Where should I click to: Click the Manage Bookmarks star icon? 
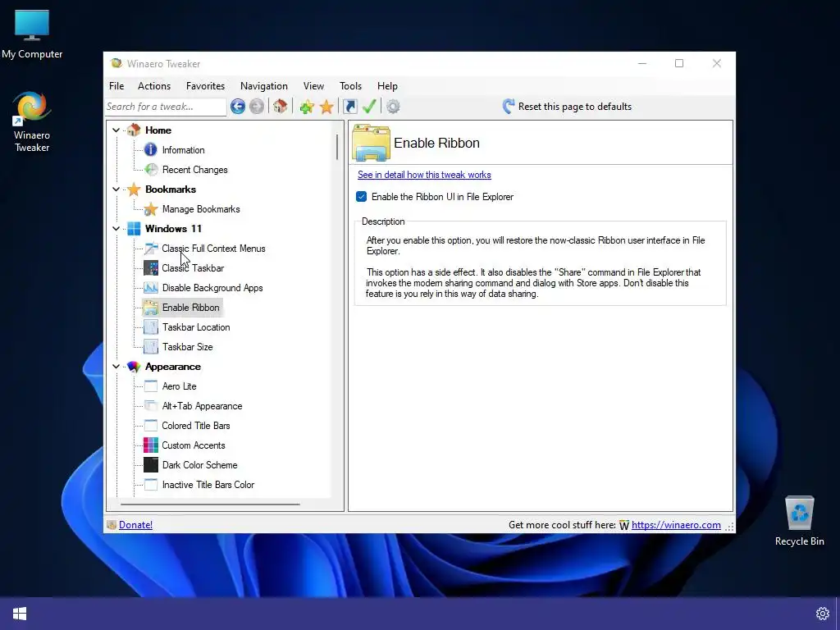151,209
